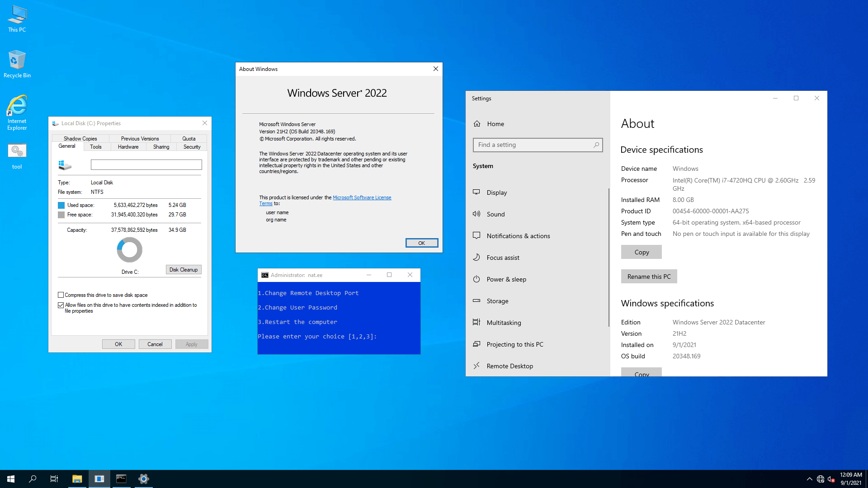Image resolution: width=868 pixels, height=488 pixels.
Task: Open the Sound settings icon
Action: (x=476, y=214)
